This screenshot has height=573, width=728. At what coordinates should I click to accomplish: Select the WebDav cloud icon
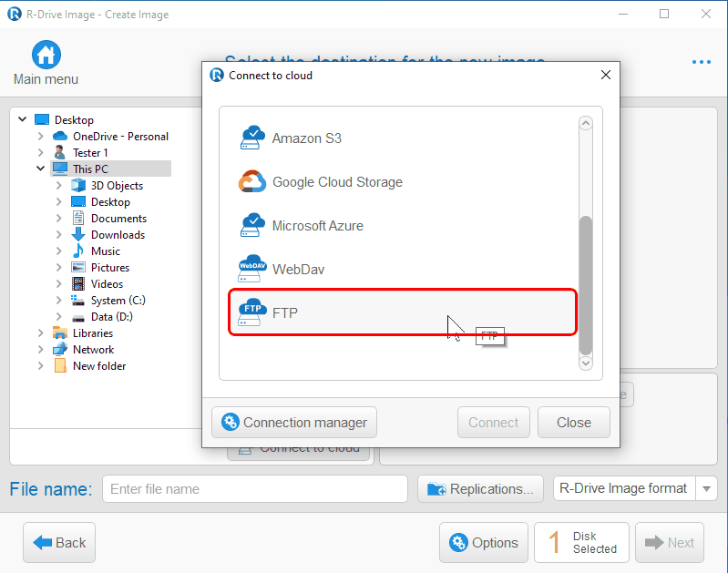coord(252,269)
